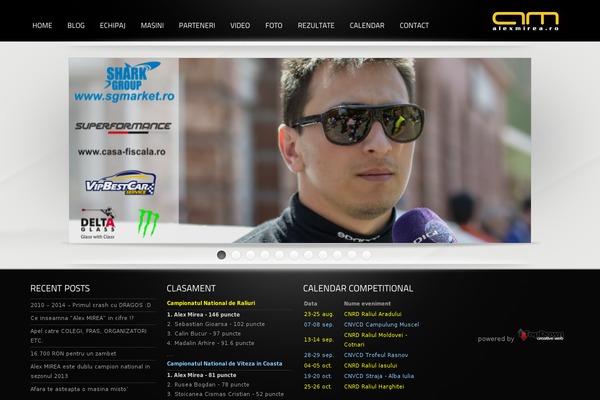Open post 'Apel catre COLEGI, FRAS, ORGANIZATORI'
Viewport: 600px width, 400px height.
click(x=88, y=336)
